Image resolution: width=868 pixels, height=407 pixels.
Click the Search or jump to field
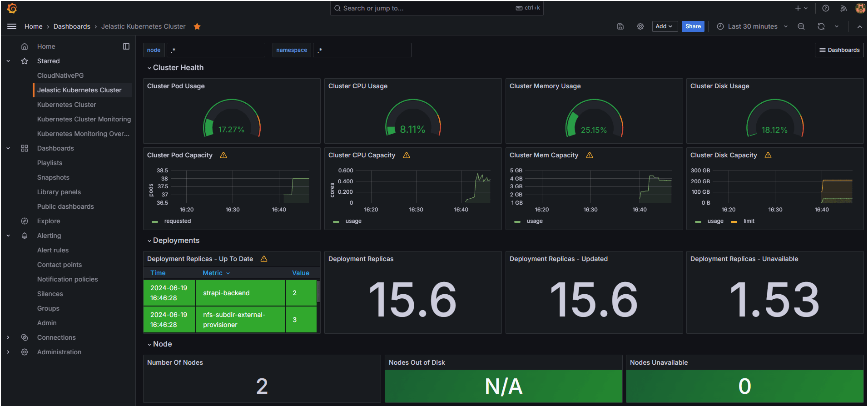[436, 8]
